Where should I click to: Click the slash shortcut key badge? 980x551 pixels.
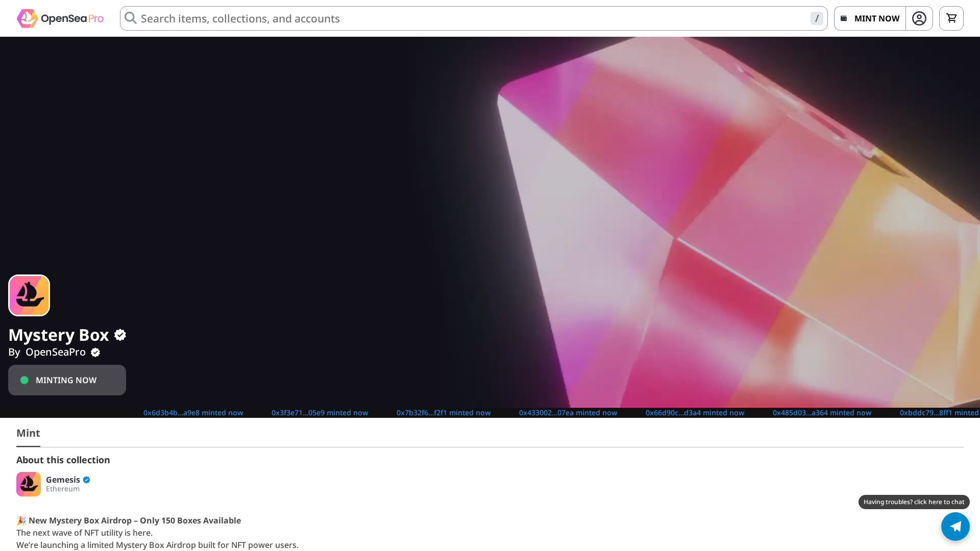click(817, 18)
